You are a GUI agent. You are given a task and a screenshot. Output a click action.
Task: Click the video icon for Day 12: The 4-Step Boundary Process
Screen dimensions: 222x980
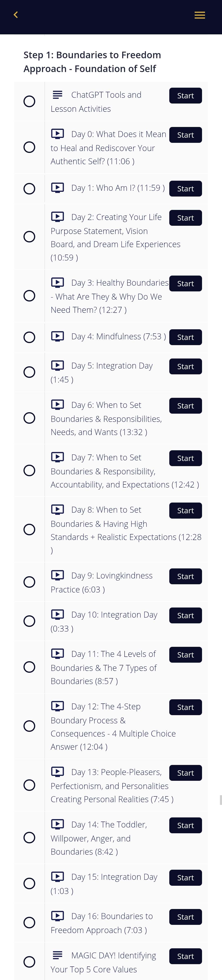click(57, 706)
